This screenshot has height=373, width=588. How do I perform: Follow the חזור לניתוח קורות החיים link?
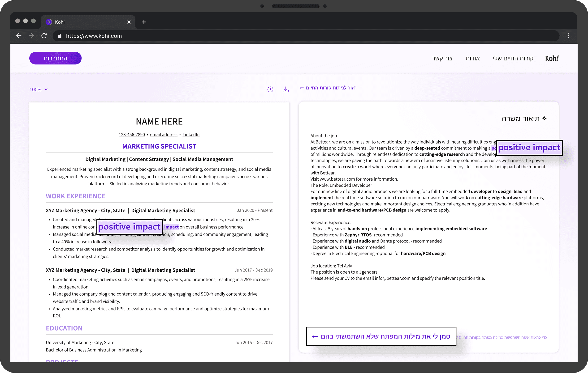[x=328, y=88]
